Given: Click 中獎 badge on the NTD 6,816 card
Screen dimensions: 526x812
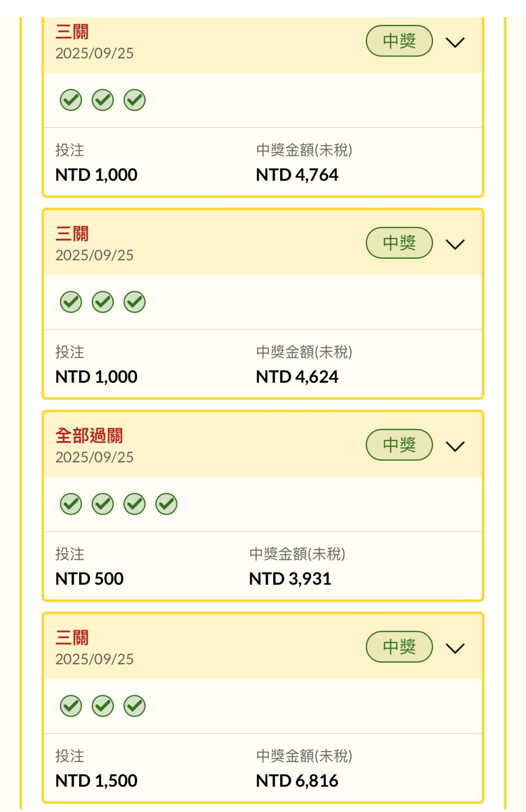Looking at the screenshot, I should coord(399,647).
